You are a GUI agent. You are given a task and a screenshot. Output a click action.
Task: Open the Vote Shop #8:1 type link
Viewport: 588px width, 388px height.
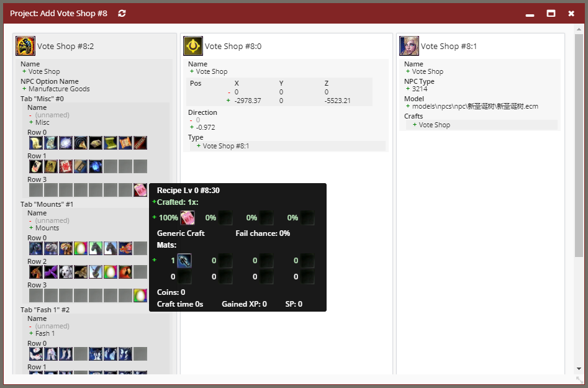[x=226, y=146]
